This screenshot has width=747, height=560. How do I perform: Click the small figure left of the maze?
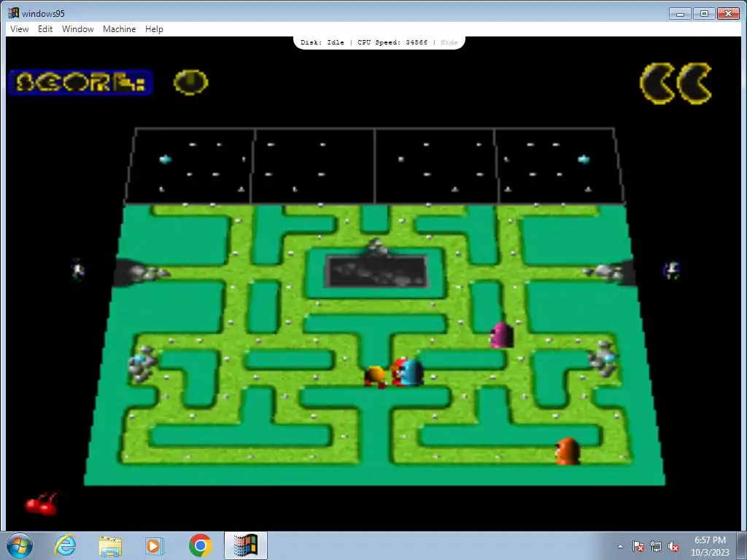77,270
